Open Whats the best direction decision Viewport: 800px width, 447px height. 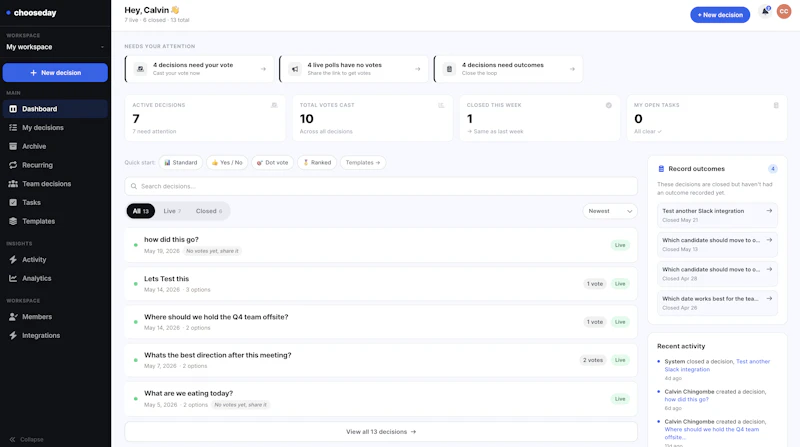381,360
